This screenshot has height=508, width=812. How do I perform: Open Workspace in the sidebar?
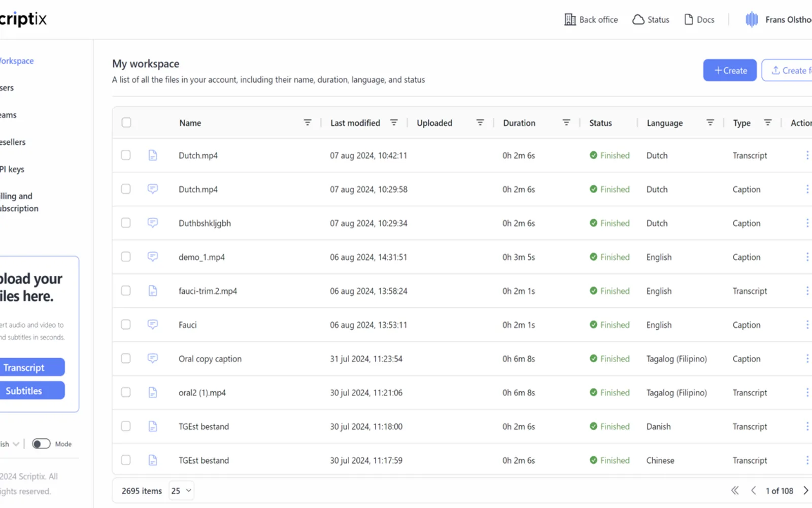tap(17, 61)
